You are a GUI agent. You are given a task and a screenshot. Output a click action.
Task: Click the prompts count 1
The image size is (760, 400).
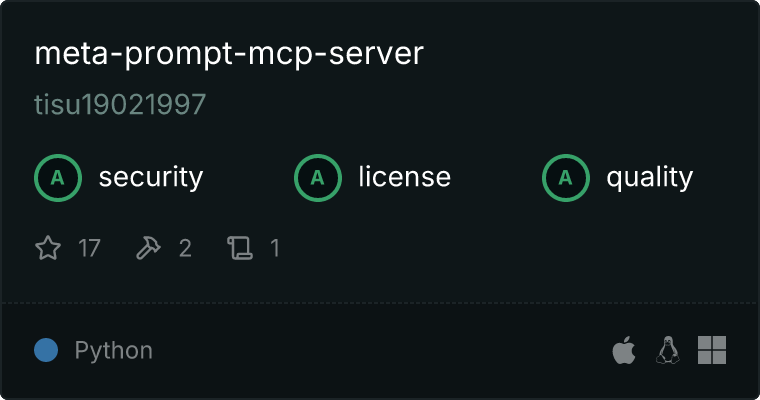[x=275, y=248]
